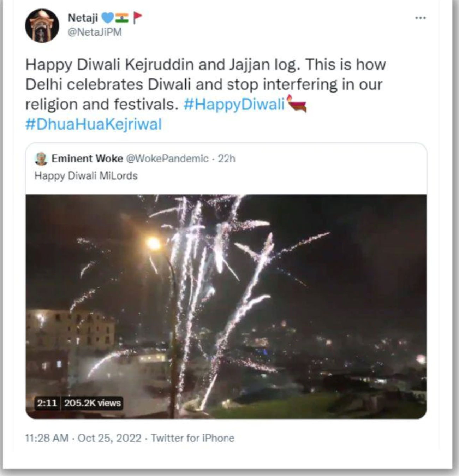Click the India flag emoji in the name
Screen dimensions: 459x476
122,17
